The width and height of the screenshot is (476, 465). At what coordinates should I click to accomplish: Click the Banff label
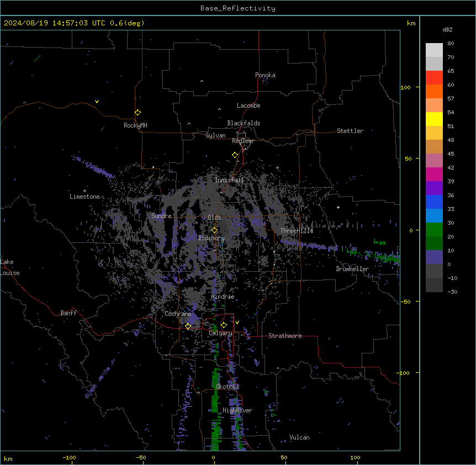[68, 313]
